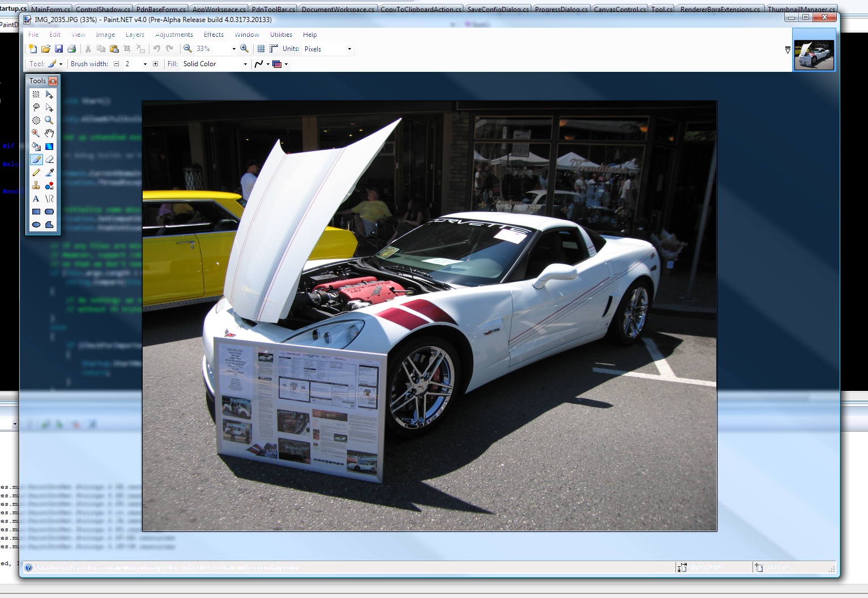
Task: Switch to MainForm.cs tab in background editor
Action: click(x=51, y=9)
